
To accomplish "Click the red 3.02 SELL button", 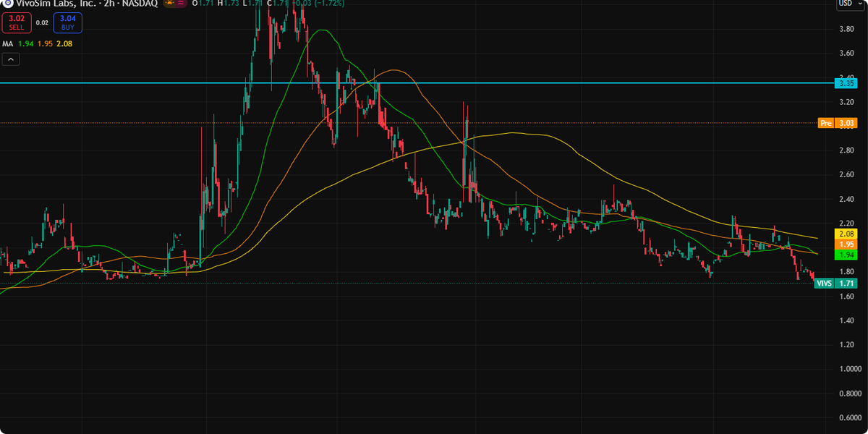I will point(16,23).
